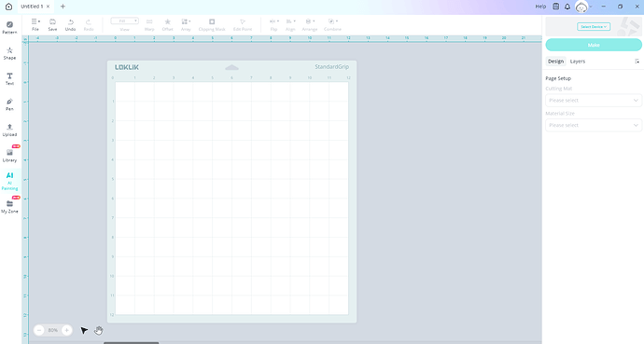The image size is (644, 344).
Task: Select the arrow selection tool
Action: 84,330
